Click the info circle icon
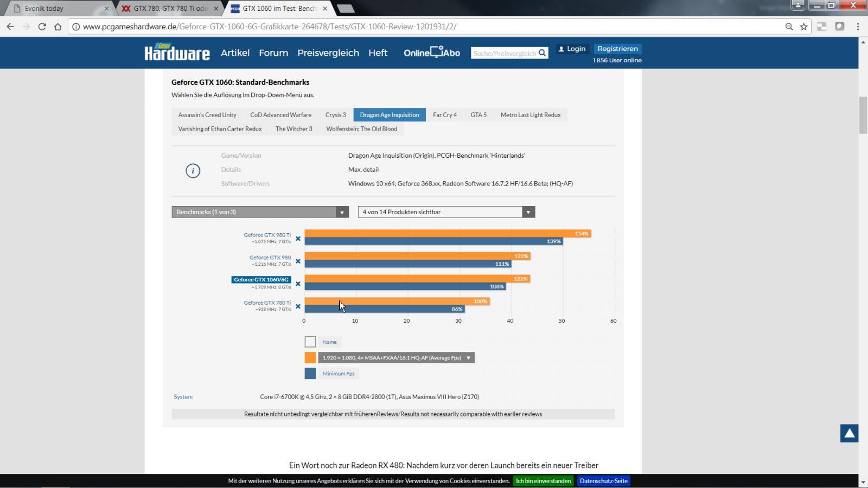 point(193,171)
